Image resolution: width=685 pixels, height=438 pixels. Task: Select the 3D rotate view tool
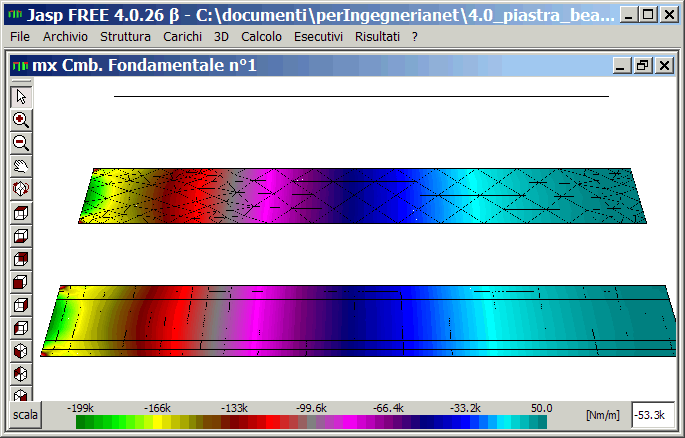21,189
